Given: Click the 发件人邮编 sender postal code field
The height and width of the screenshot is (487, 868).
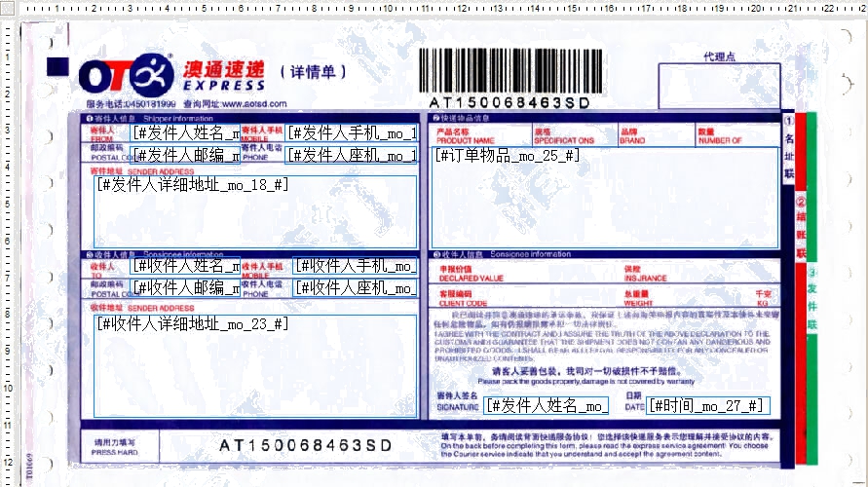Looking at the screenshot, I should pos(185,155).
